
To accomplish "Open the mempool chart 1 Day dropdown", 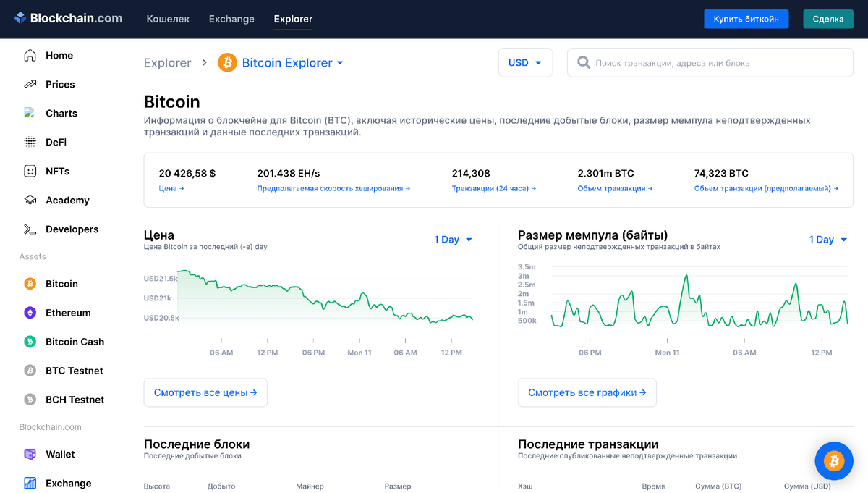I will click(827, 240).
